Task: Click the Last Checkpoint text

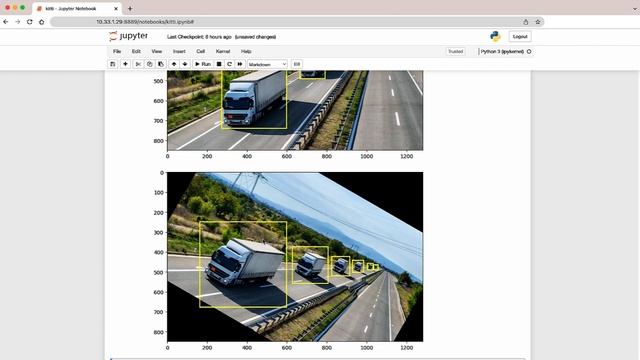Action: [199, 37]
